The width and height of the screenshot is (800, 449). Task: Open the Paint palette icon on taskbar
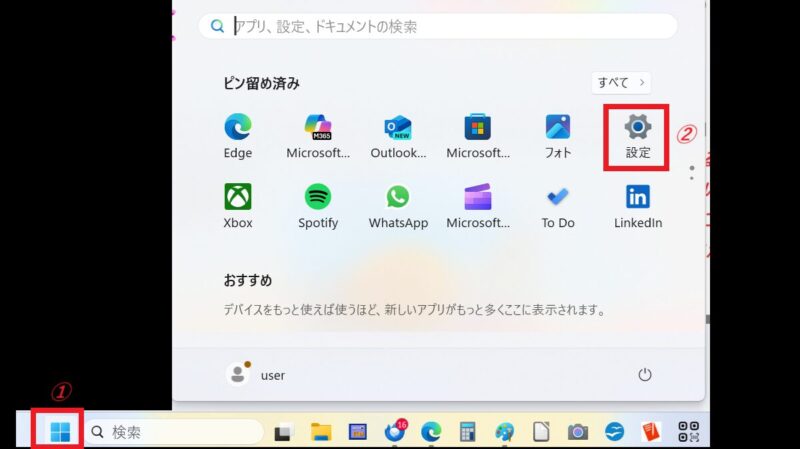coord(505,432)
